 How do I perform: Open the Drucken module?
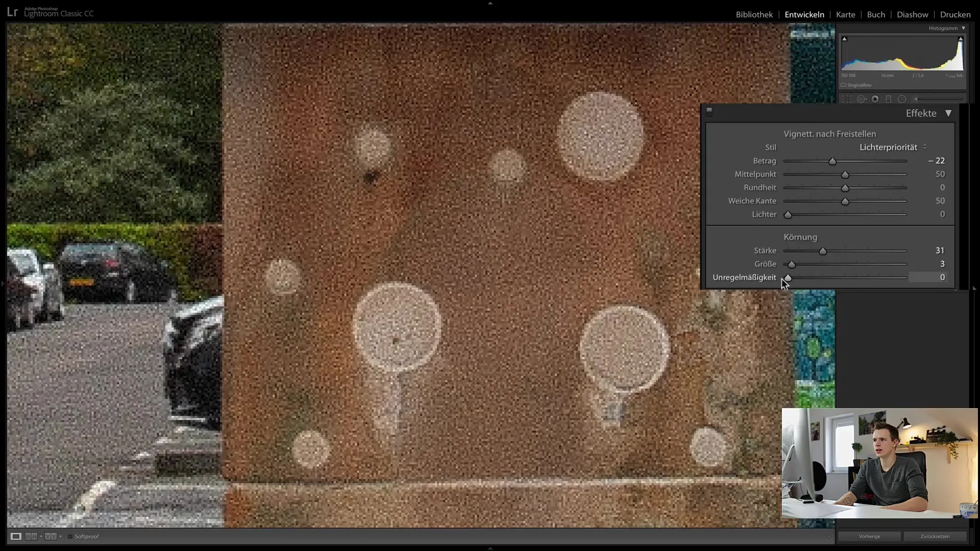coord(955,14)
